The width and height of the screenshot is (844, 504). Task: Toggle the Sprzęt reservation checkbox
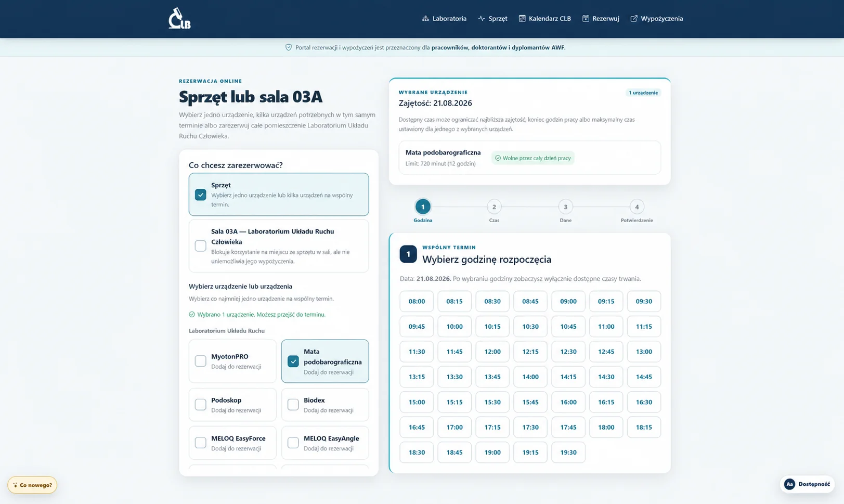click(x=200, y=195)
